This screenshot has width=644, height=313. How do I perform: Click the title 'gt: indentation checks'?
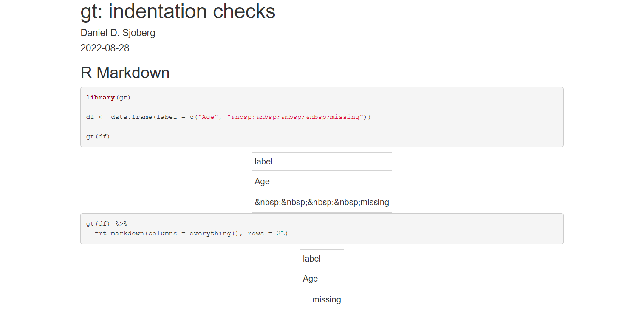tap(177, 11)
